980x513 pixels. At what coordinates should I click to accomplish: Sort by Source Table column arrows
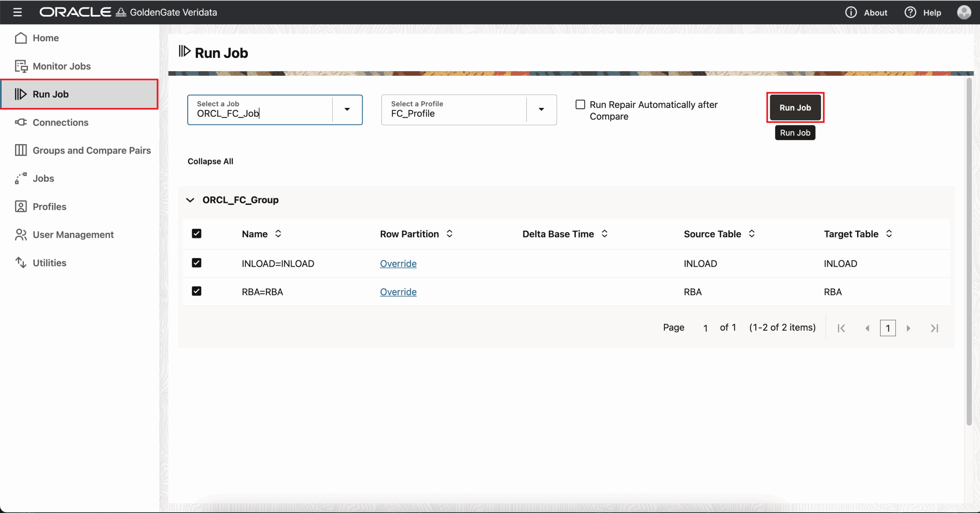point(752,234)
